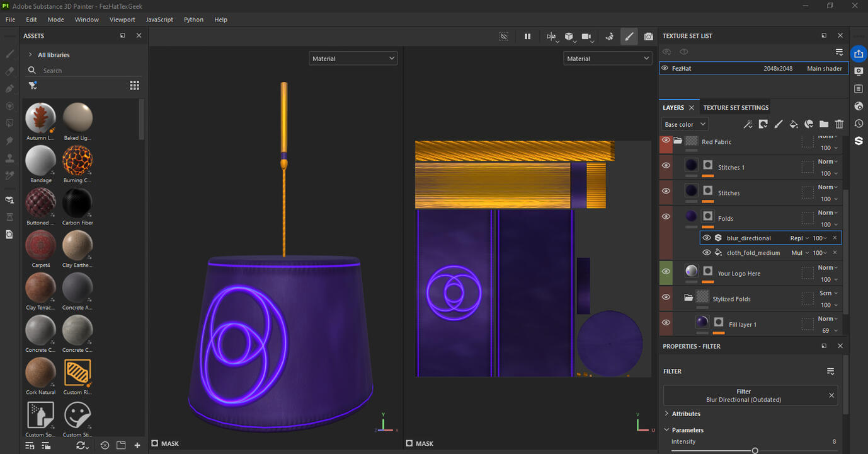Add a folder in the Layers toolbar
868x454 pixels.
point(823,124)
